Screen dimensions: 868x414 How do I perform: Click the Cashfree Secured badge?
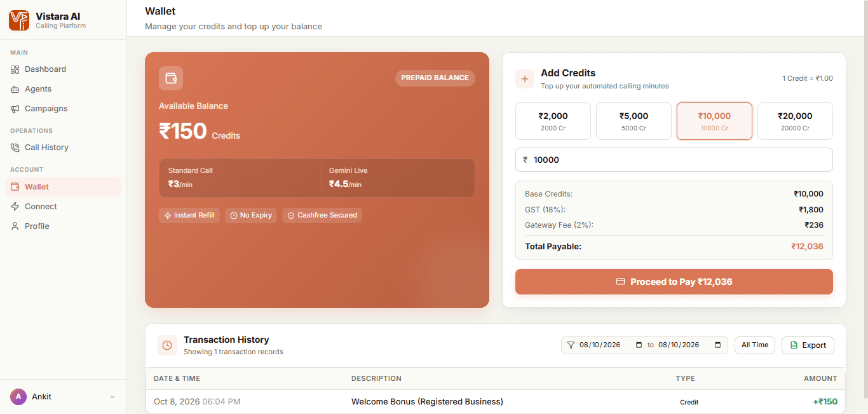tap(322, 216)
